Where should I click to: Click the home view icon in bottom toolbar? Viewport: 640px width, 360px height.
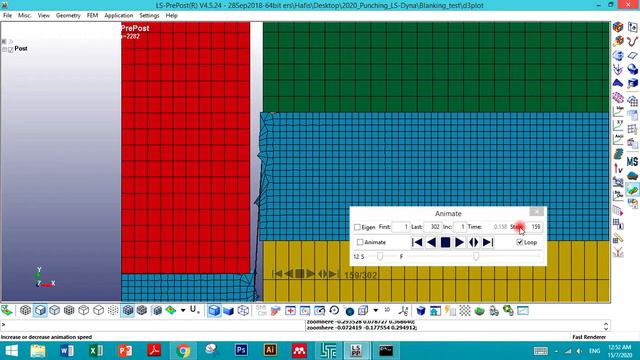(436, 311)
